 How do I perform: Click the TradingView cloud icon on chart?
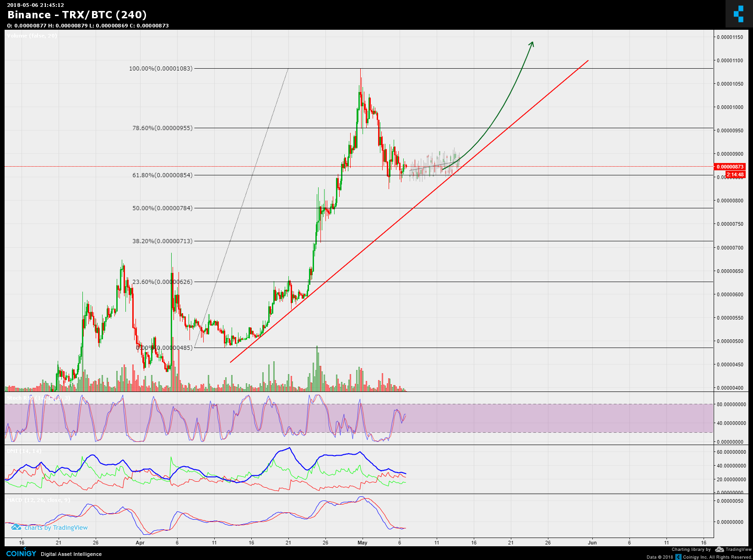pyautogui.click(x=16, y=527)
